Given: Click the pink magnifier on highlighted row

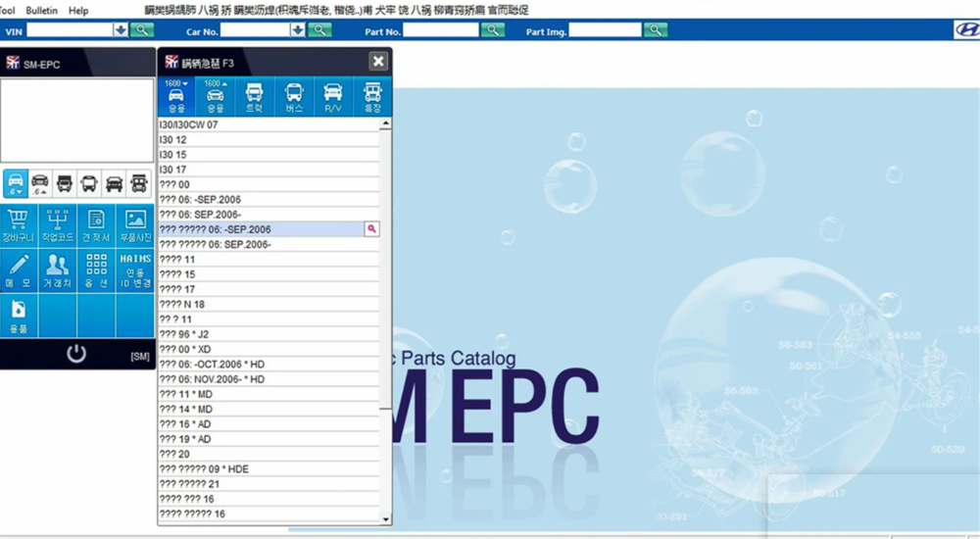Looking at the screenshot, I should 371,229.
